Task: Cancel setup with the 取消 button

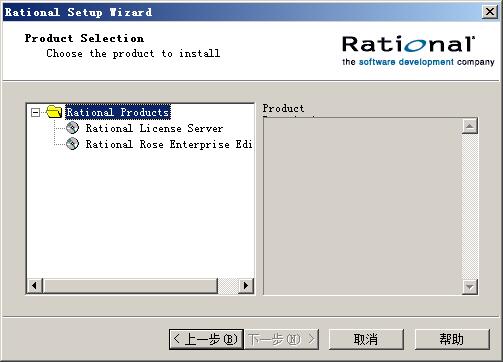Action: 366,339
